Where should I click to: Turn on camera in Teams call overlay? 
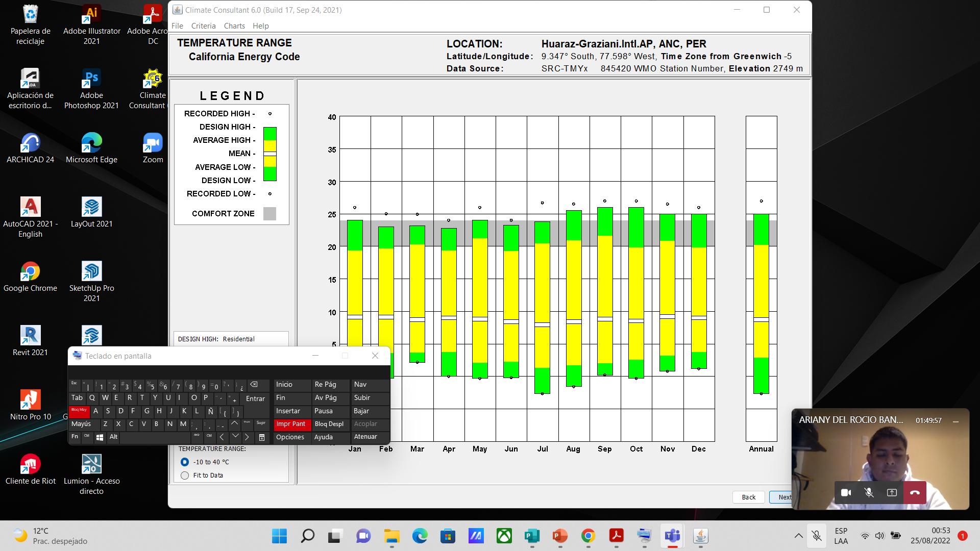pos(846,492)
